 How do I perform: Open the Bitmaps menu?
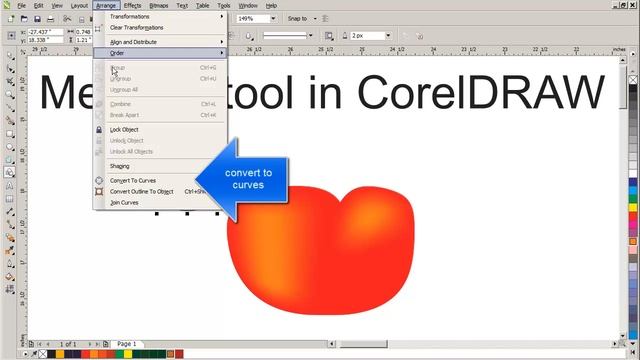point(159,6)
